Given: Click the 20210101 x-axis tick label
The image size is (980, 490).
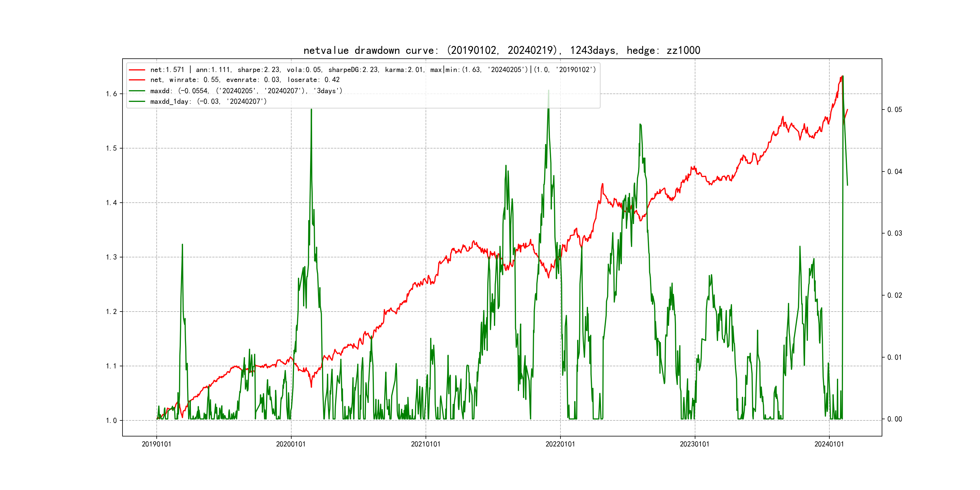Looking at the screenshot, I should pyautogui.click(x=425, y=444).
